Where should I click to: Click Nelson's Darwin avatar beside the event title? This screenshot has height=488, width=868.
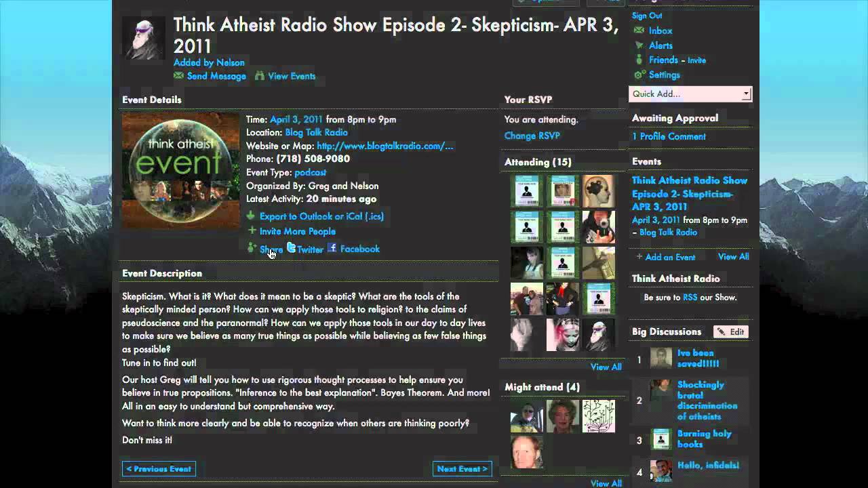click(143, 38)
